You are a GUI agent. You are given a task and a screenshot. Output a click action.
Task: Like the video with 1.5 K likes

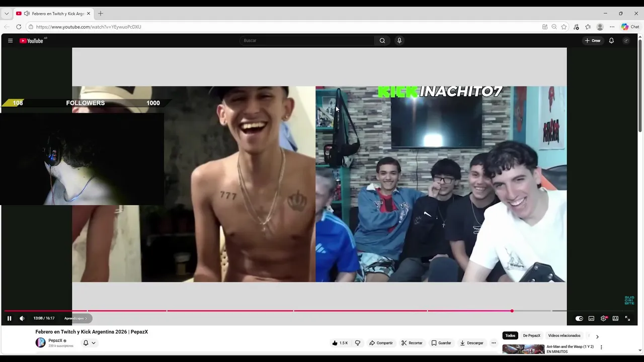click(x=340, y=343)
